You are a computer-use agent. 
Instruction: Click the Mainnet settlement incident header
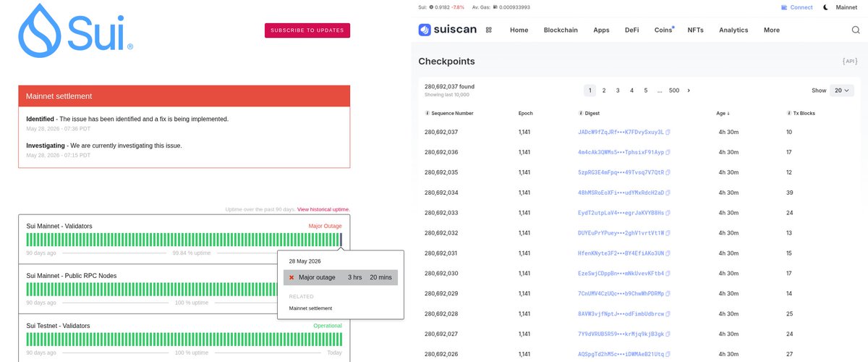(x=184, y=96)
